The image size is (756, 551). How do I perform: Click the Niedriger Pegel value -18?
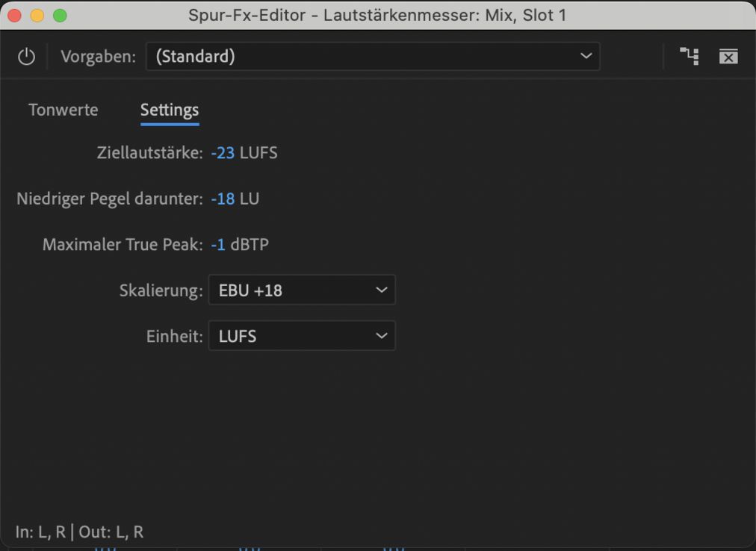(223, 199)
